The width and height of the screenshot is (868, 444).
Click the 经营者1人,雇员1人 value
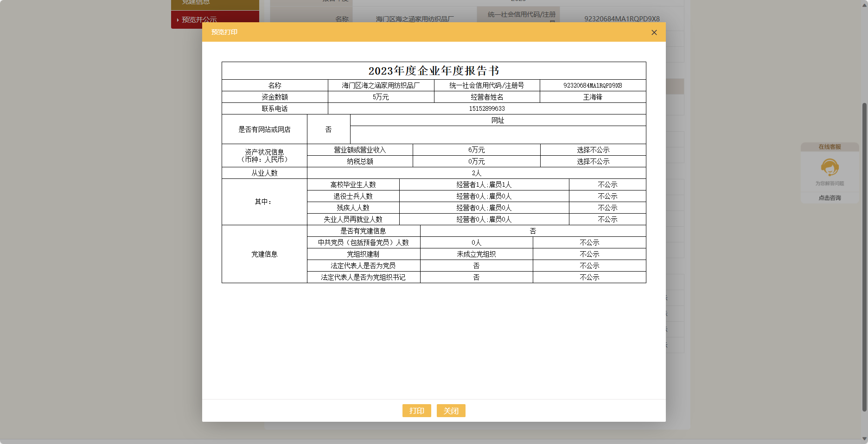tap(484, 184)
